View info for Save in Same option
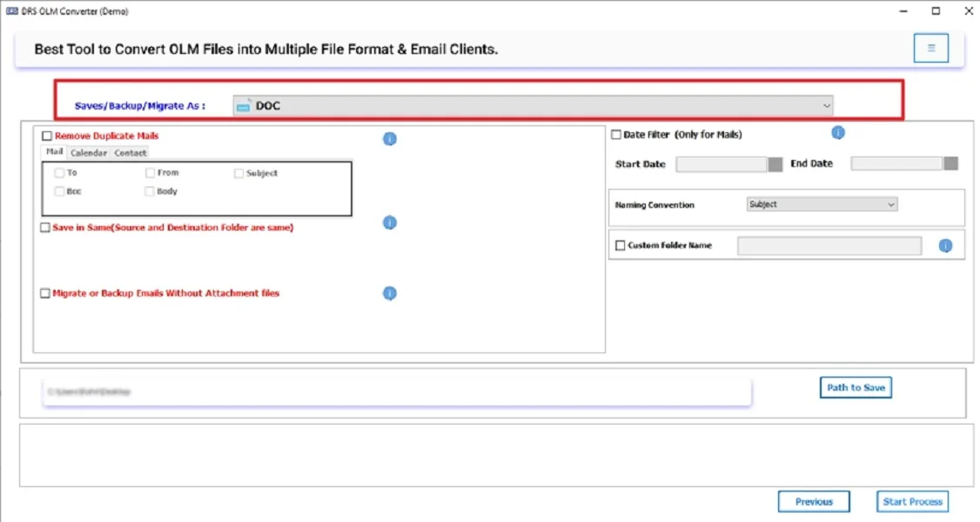This screenshot has width=980, height=522. coord(389,222)
